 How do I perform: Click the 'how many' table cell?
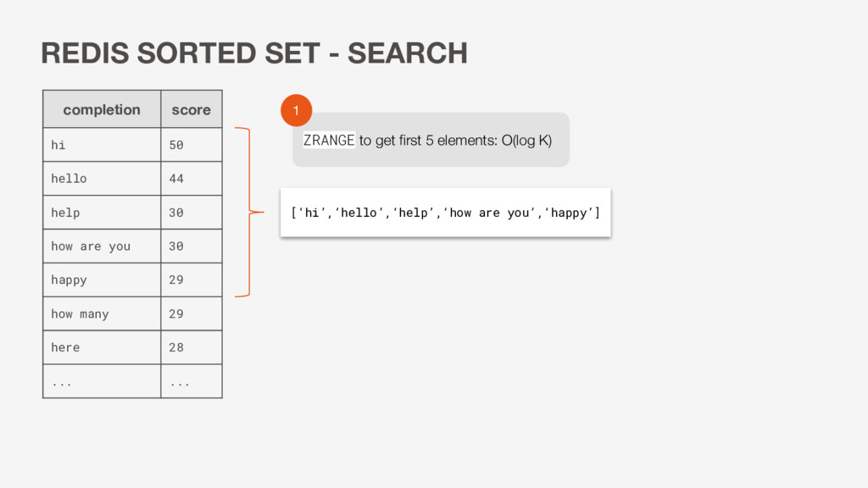[x=102, y=313]
